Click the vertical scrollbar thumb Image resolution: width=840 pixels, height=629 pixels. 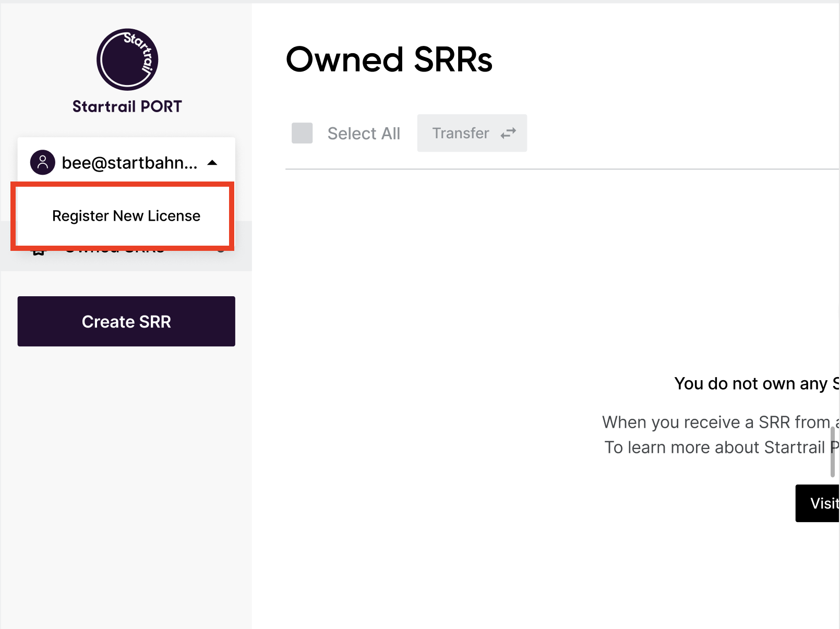click(833, 452)
